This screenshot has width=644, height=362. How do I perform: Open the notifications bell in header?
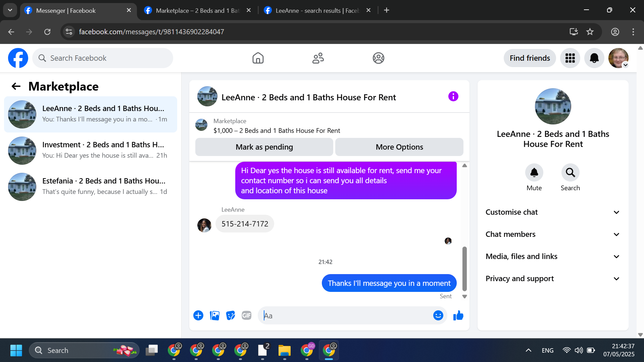tap(594, 58)
